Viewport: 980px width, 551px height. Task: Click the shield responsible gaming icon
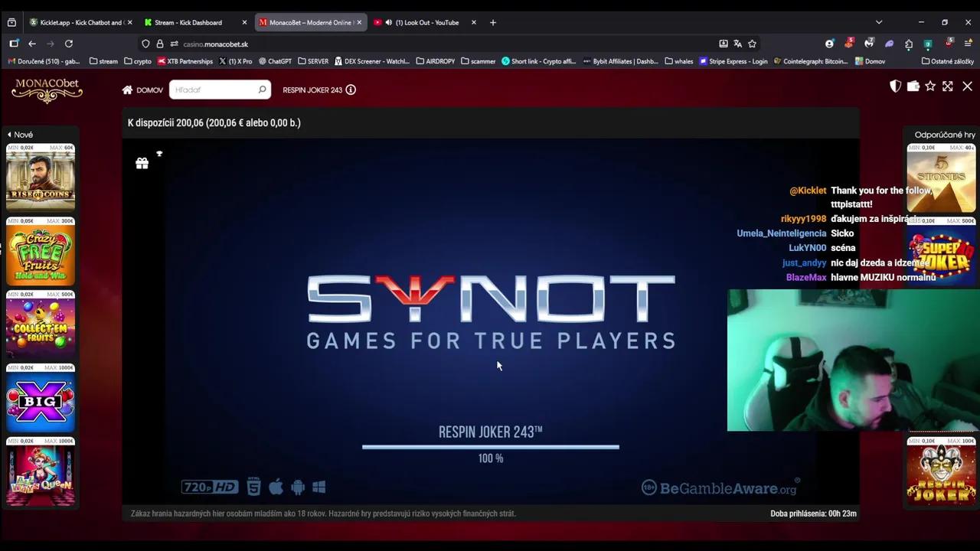[x=895, y=86]
